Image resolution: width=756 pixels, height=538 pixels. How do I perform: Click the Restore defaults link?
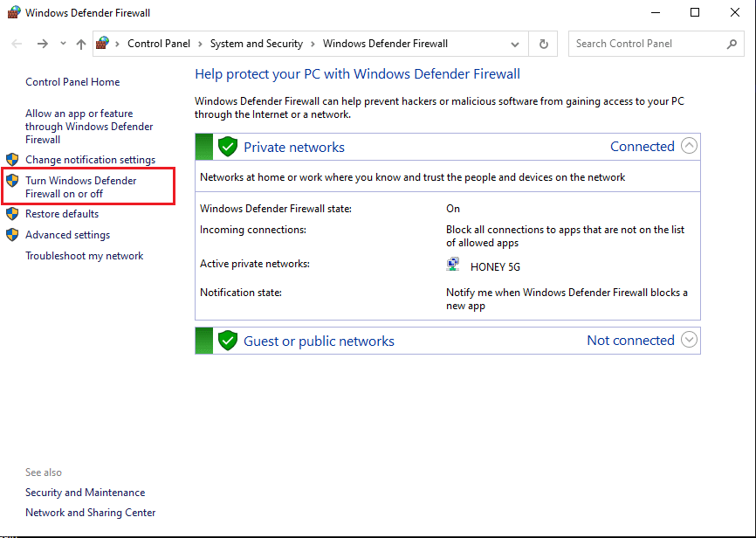tap(61, 214)
